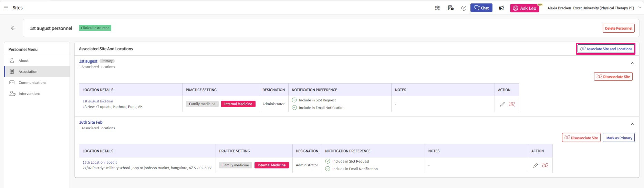Viewport: 644px width, 188px height.
Task: Expand the user account dropdown arrow
Action: 640,8
